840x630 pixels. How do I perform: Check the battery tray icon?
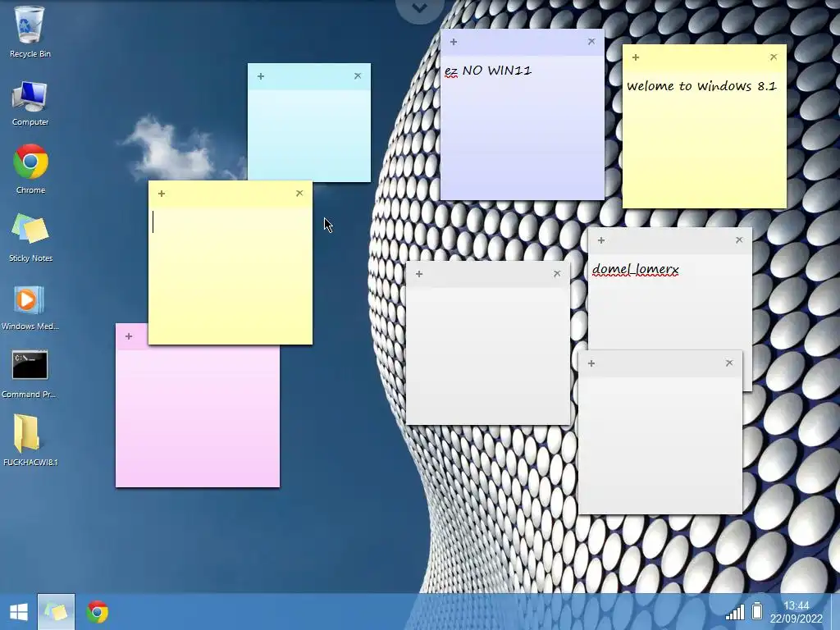pos(757,611)
